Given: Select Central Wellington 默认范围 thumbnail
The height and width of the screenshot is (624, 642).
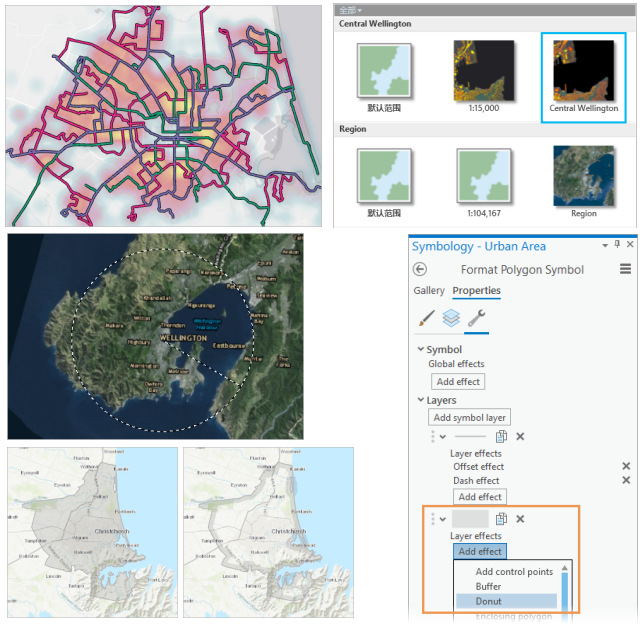Looking at the screenshot, I should (384, 70).
